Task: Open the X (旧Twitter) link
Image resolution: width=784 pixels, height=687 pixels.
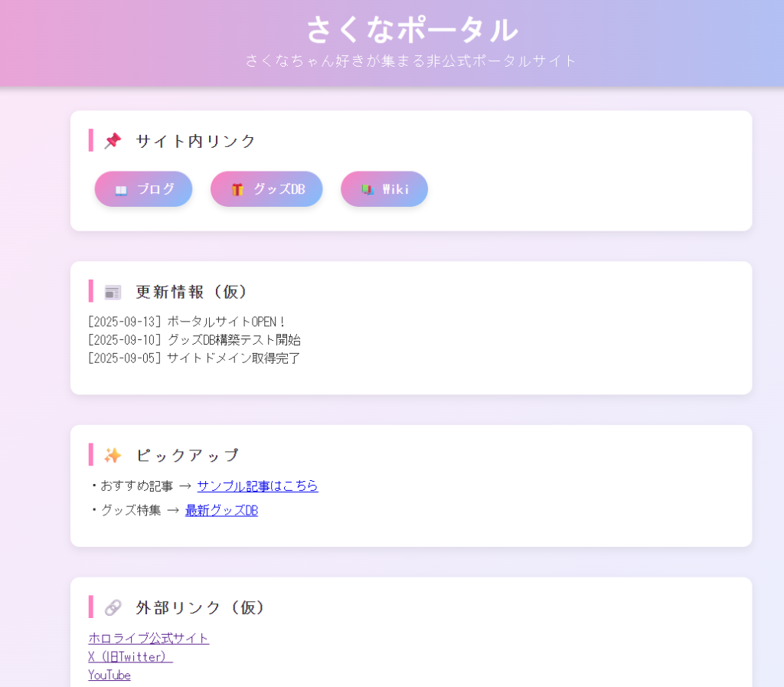Action: tap(130, 656)
